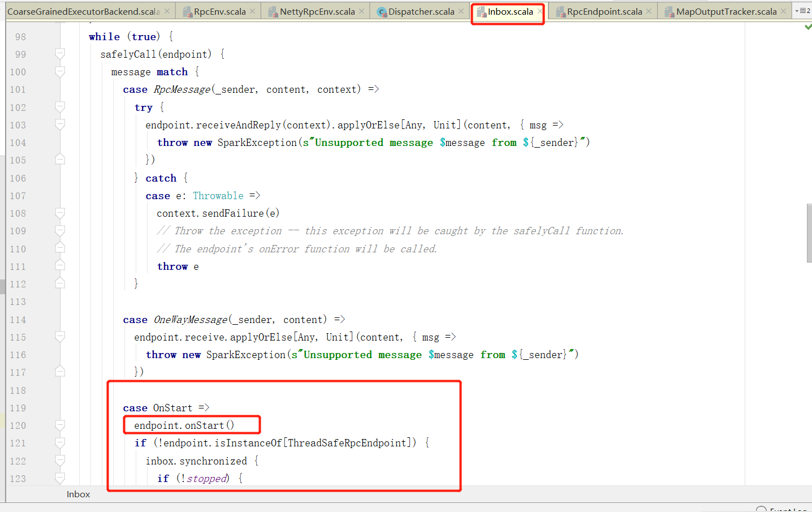Click the 'endpoint.onStart()' call on line 120
Image resolution: width=812 pixels, height=512 pixels.
point(184,425)
